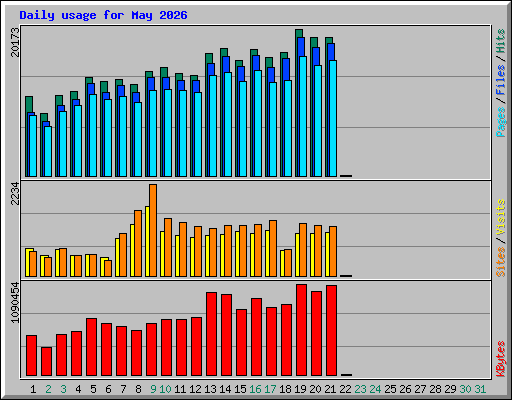The height and width of the screenshot is (400, 512).
Task: Click day 18 on the x-axis
Action: point(285,389)
